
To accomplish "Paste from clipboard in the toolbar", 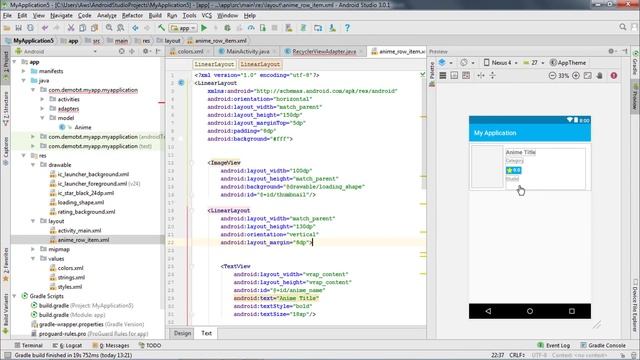I will 94,28.
